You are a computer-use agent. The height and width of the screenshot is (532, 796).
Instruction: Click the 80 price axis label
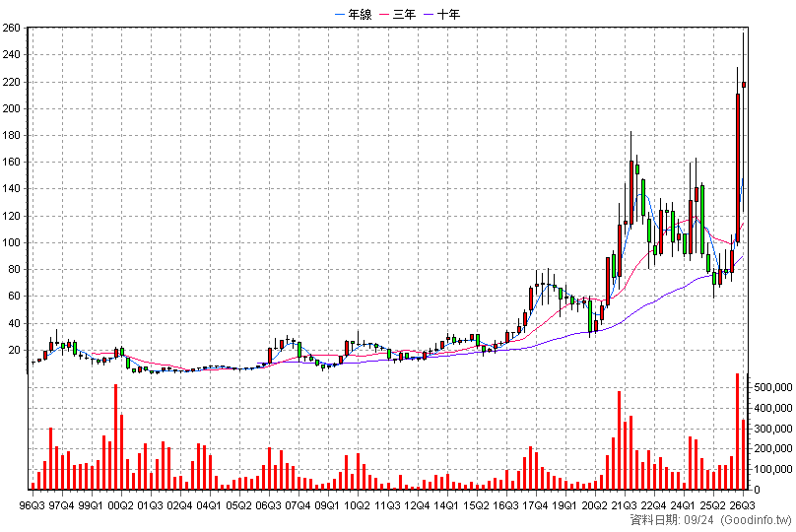(x=14, y=270)
